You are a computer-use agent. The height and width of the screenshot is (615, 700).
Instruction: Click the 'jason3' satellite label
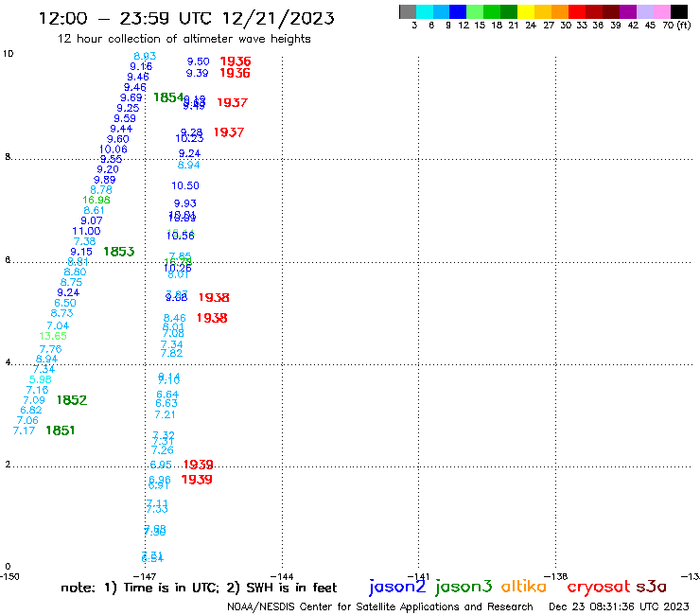click(x=464, y=587)
